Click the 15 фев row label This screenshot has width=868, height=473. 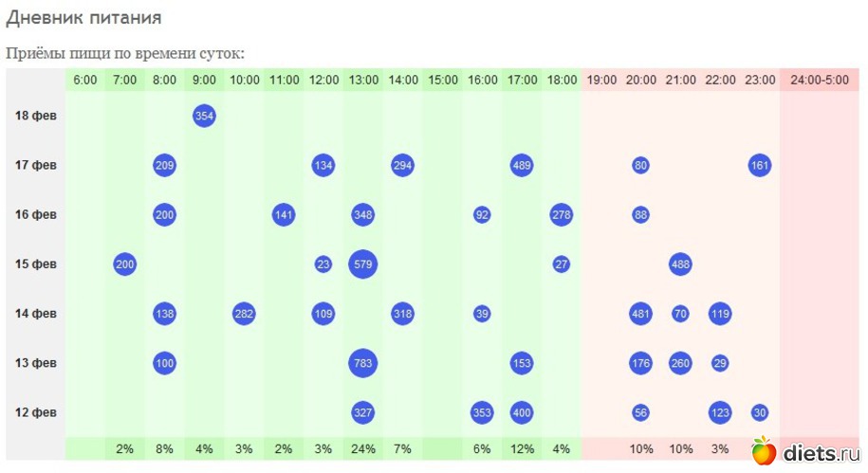tap(36, 264)
